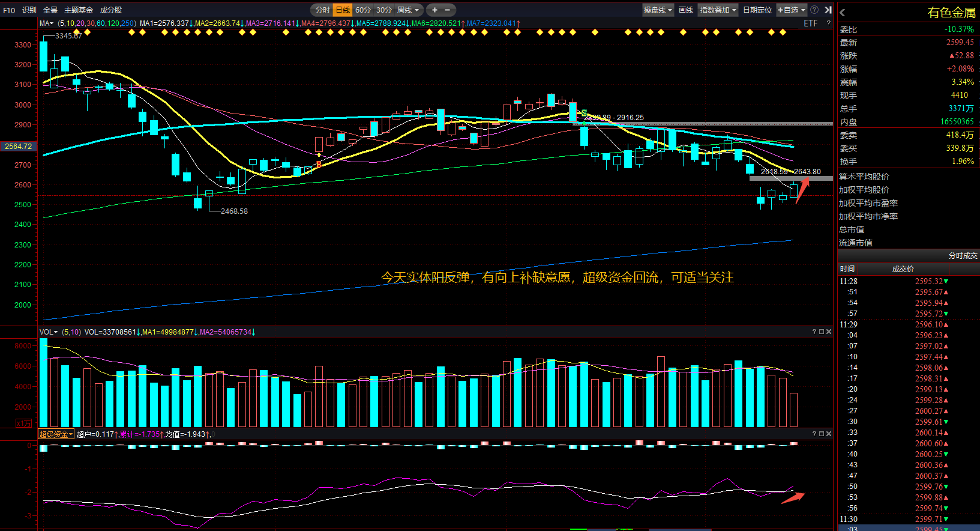Viewport: 980px width, 531px height.
Task: Open help for the 超级资金 panel
Action: [814, 434]
